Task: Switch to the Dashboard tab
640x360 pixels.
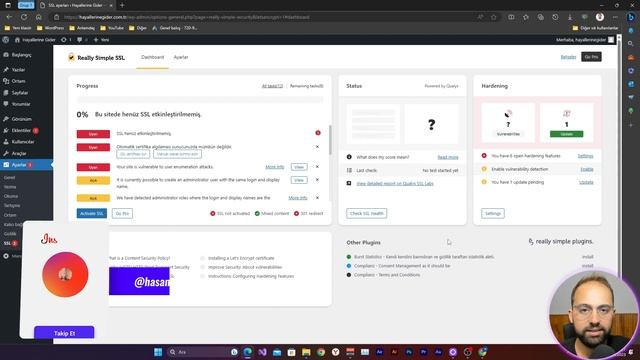Action: (x=152, y=57)
